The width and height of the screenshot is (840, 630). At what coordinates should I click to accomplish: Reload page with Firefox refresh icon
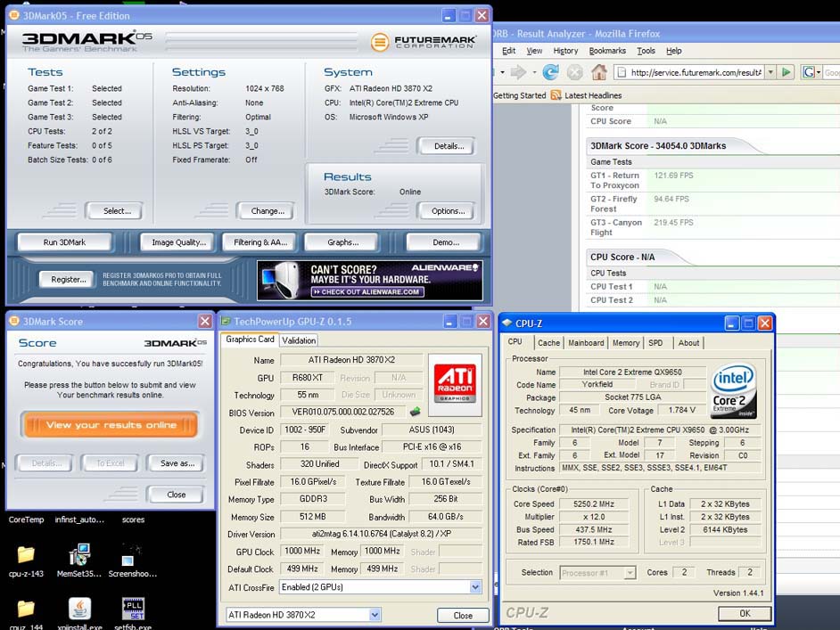(550, 71)
